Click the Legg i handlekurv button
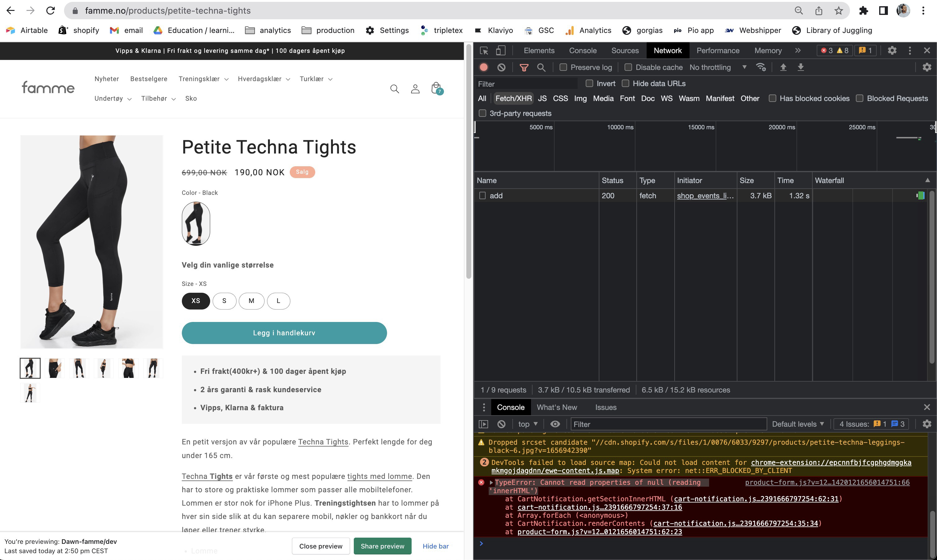The image size is (937, 560). click(x=284, y=333)
